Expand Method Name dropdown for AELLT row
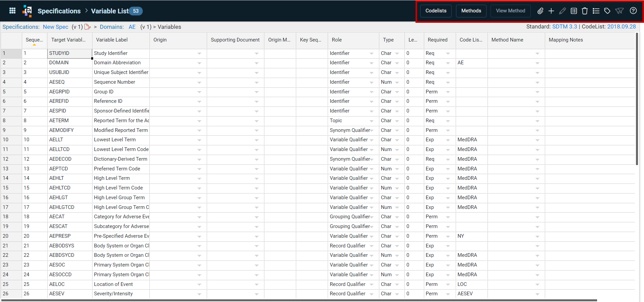This screenshot has width=644, height=302. click(537, 140)
